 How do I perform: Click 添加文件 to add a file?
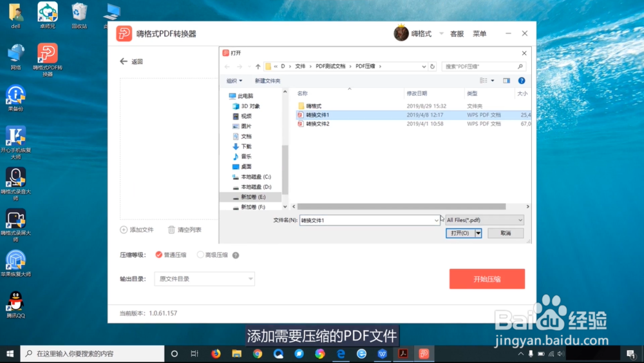pyautogui.click(x=137, y=230)
